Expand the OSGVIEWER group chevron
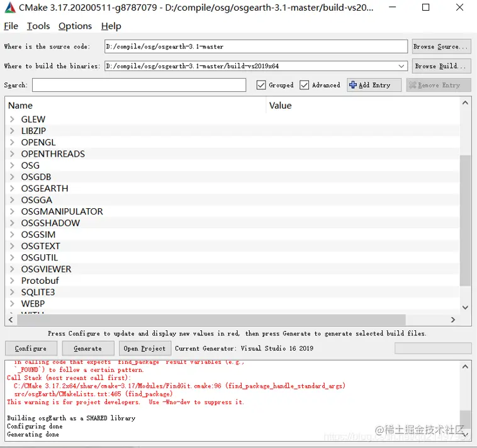 tap(12, 269)
